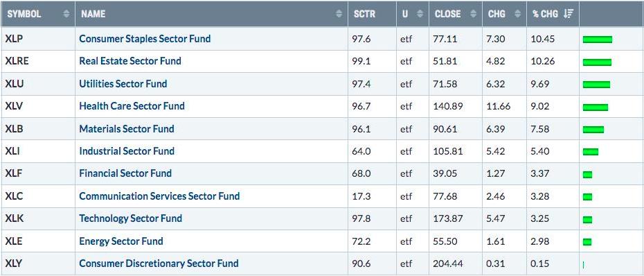
Task: Open Utilities Sector Fund link
Action: point(123,83)
